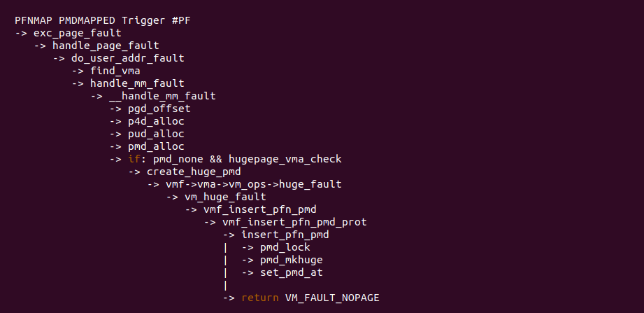This screenshot has width=644, height=313.
Task: Select the pmd_mkhuge line
Action: (x=292, y=260)
